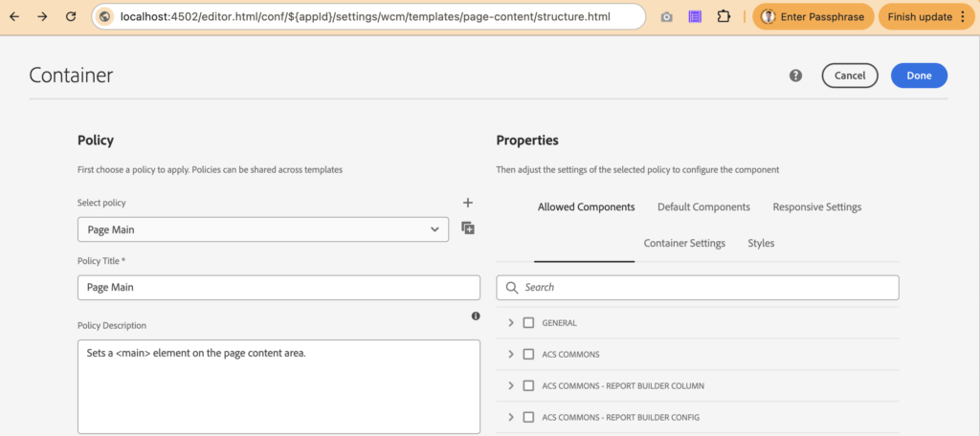Click the Policy Description info icon

476,316
